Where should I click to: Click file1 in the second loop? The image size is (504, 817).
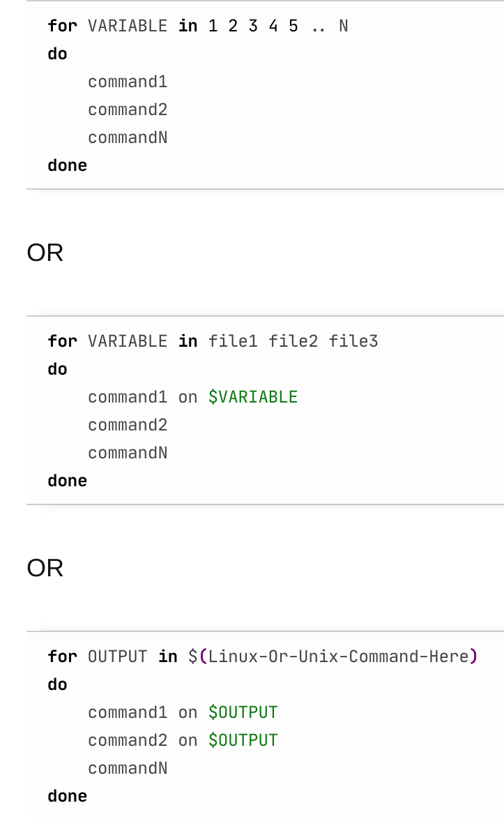point(233,340)
